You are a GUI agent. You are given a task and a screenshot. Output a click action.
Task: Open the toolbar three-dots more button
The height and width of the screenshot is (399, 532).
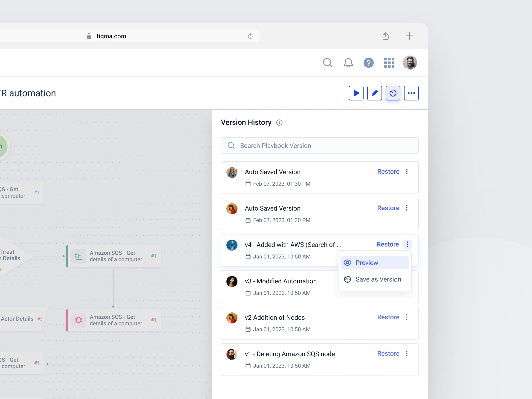(411, 93)
